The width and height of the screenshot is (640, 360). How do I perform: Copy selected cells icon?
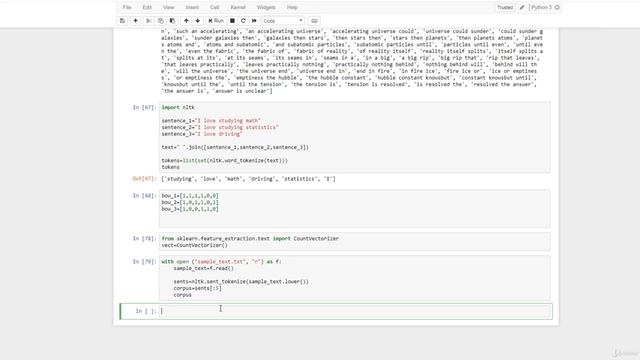click(x=160, y=21)
